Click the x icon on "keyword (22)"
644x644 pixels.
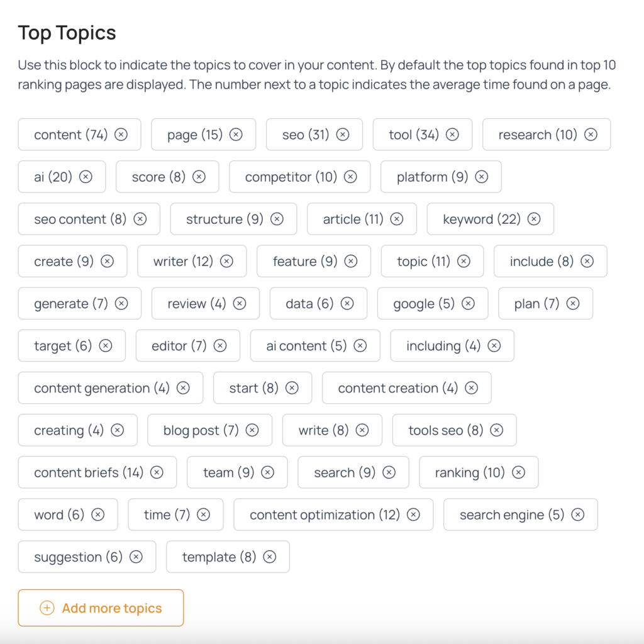click(x=534, y=219)
